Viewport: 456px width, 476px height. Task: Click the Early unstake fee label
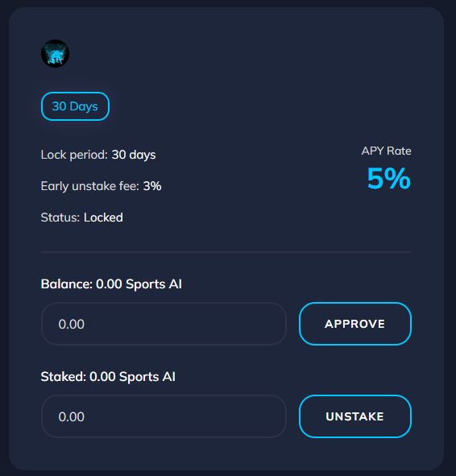90,186
